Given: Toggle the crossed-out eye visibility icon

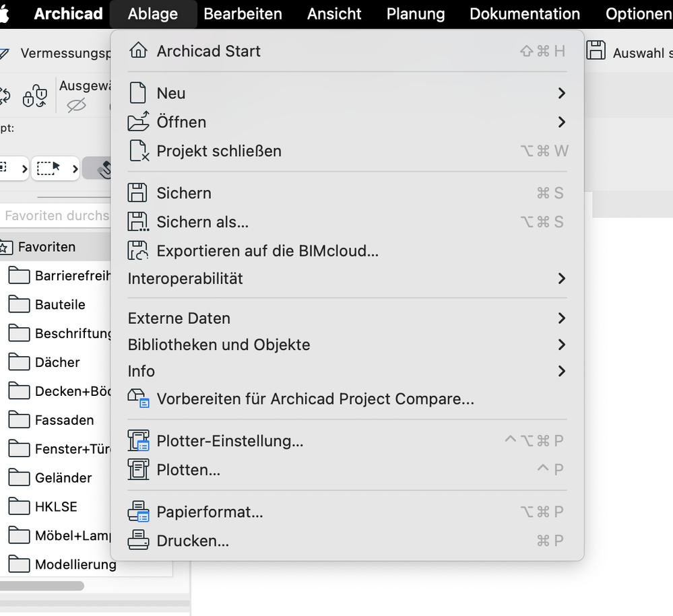Looking at the screenshot, I should click(77, 105).
